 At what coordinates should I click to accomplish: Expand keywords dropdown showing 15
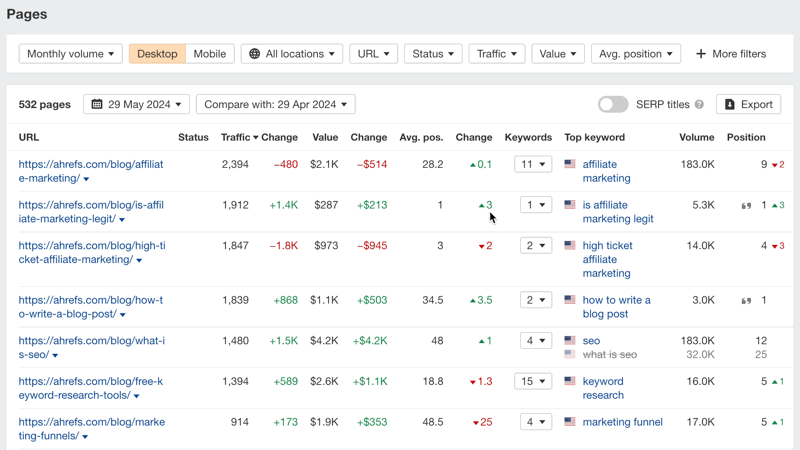533,381
